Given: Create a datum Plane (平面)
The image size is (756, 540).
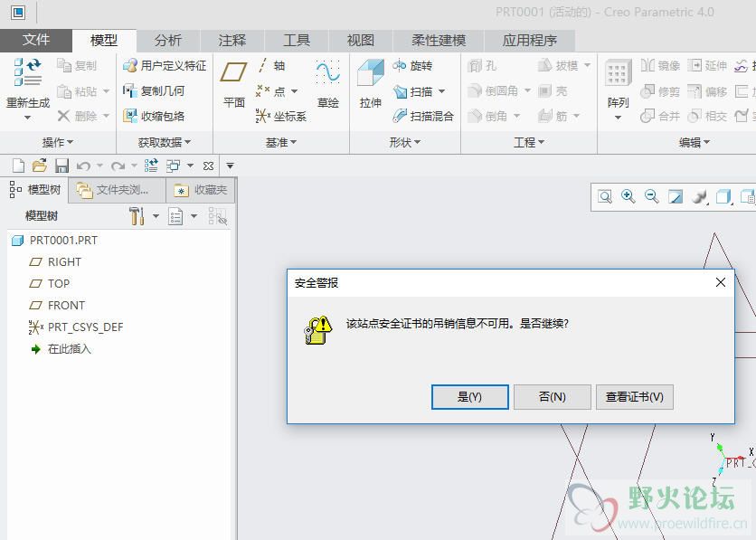Looking at the screenshot, I should click(x=234, y=83).
